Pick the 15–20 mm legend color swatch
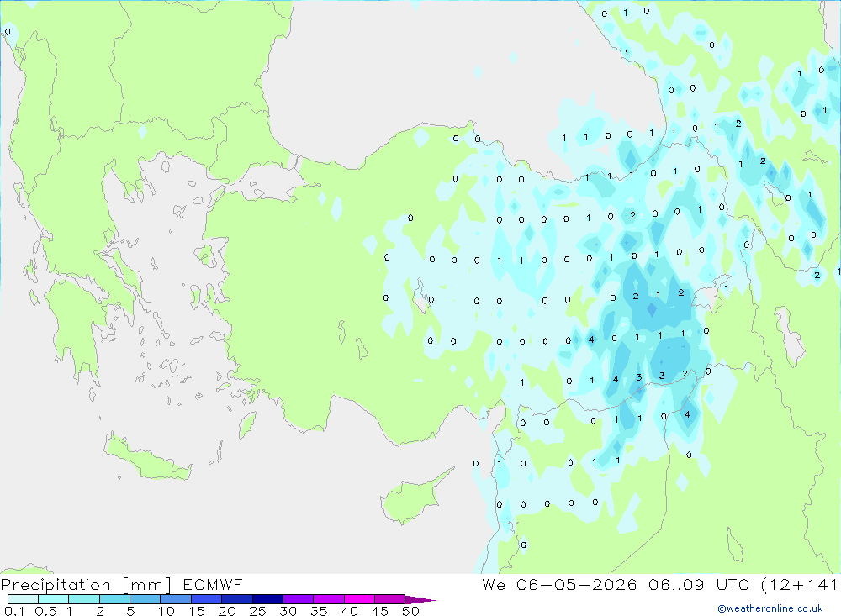 (207, 599)
